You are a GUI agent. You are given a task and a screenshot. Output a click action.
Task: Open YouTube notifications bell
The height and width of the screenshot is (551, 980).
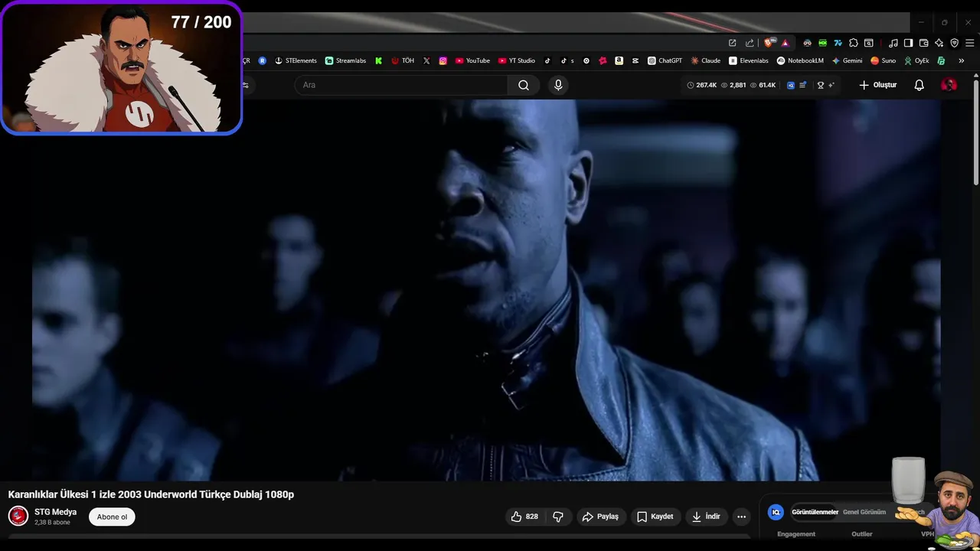coord(920,85)
